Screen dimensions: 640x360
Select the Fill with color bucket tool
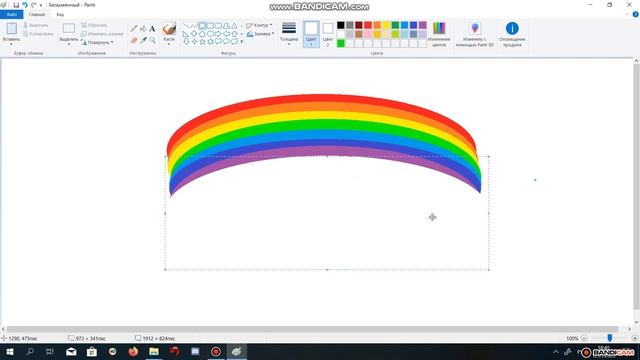(143, 29)
